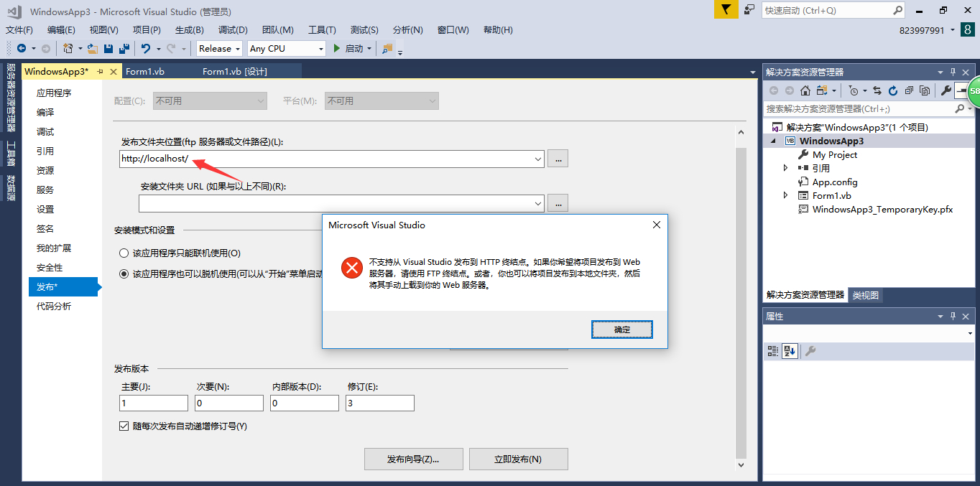Open the 服务器资源管理器 side tab
The width and height of the screenshot is (980, 486).
click(11, 98)
